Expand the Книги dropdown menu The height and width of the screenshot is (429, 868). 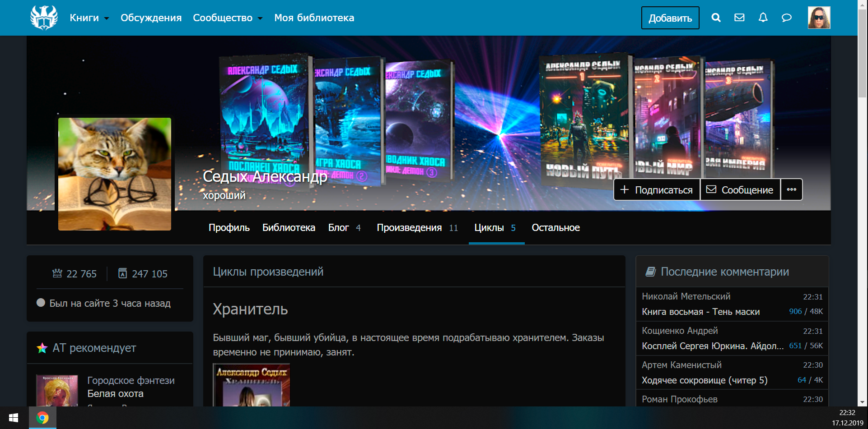pos(89,18)
